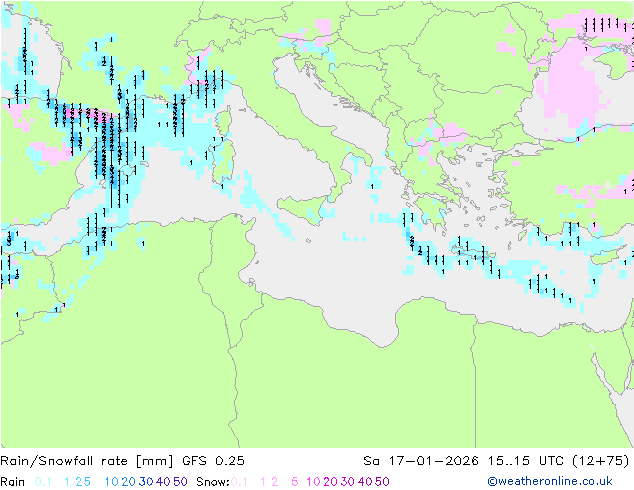634x490 pixels.
Task: Click the Snow: legend label
Action: 213,482
